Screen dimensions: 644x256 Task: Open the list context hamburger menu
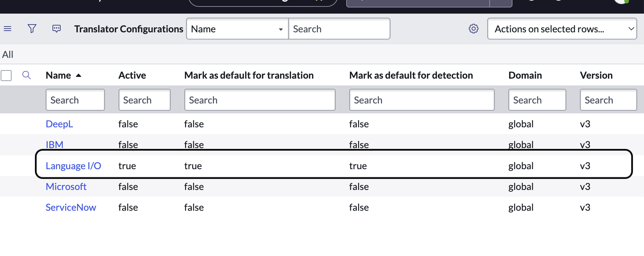(7, 29)
